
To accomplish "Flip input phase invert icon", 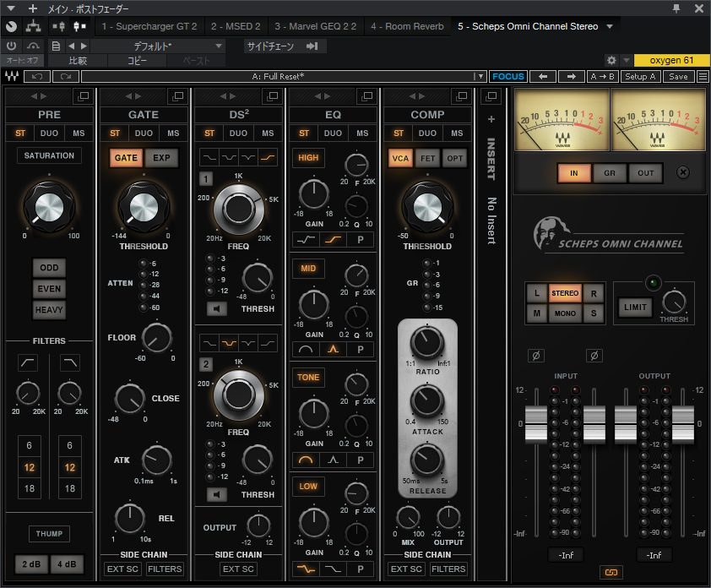I will [x=536, y=356].
